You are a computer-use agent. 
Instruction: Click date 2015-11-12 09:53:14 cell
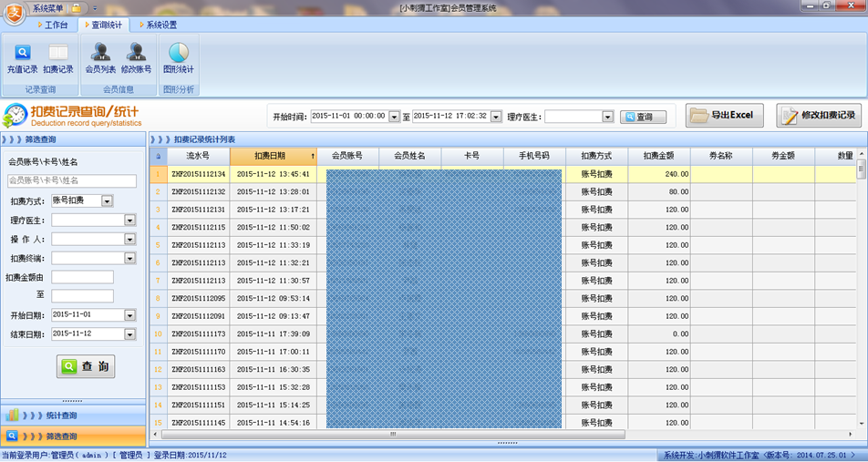coord(273,298)
